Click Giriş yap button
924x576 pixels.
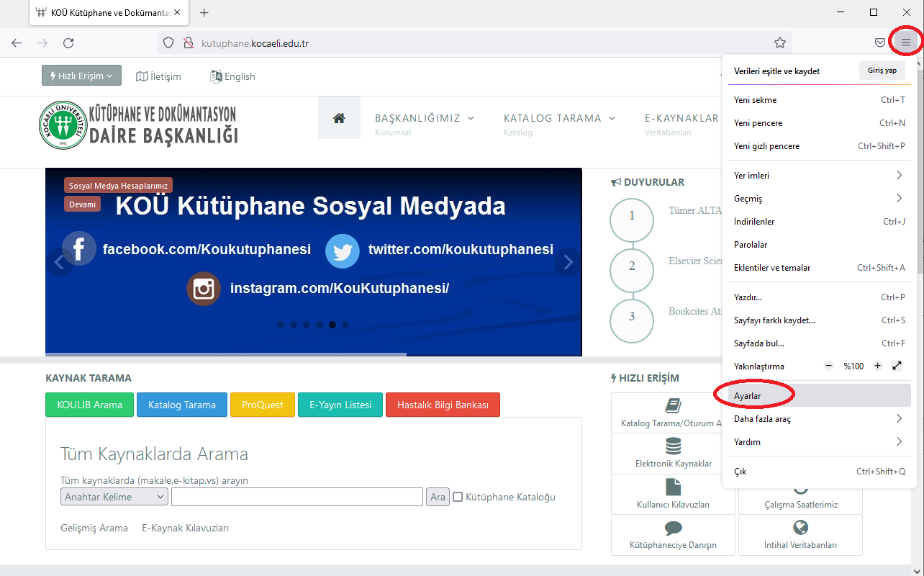click(882, 71)
